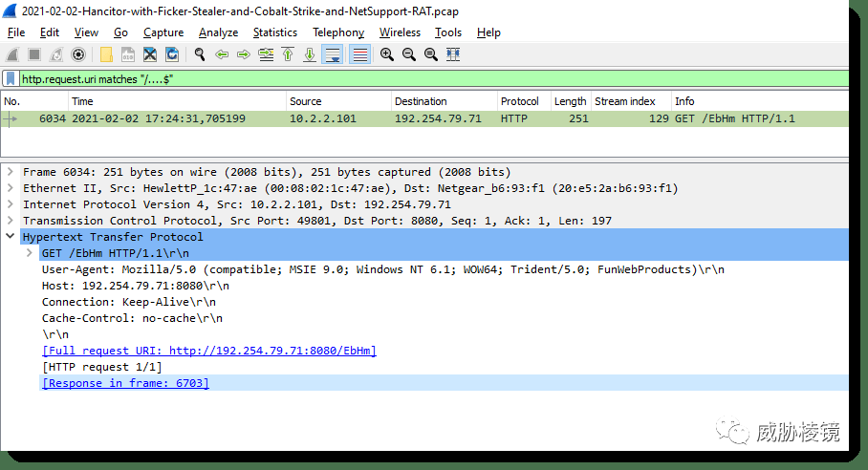Click Info cell GET /EbHm HTTP/1.1
This screenshot has height=470, width=868.
[x=734, y=118]
